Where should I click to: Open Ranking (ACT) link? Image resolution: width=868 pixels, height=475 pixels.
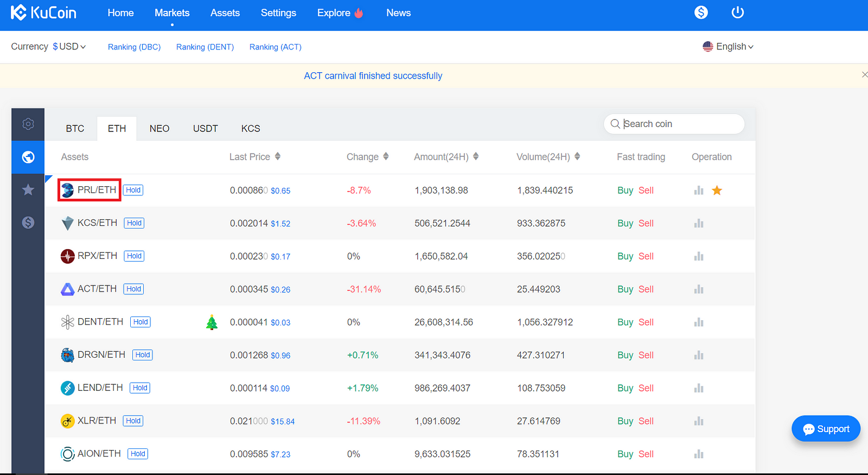(276, 47)
